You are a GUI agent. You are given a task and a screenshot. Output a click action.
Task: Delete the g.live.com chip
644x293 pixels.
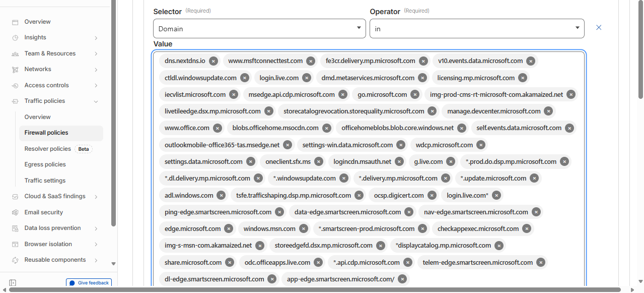coord(451,162)
